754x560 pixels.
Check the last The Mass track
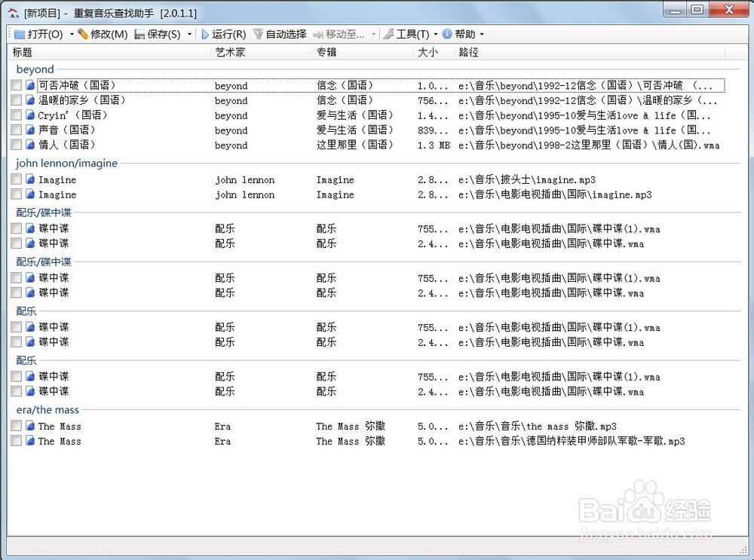click(16, 441)
